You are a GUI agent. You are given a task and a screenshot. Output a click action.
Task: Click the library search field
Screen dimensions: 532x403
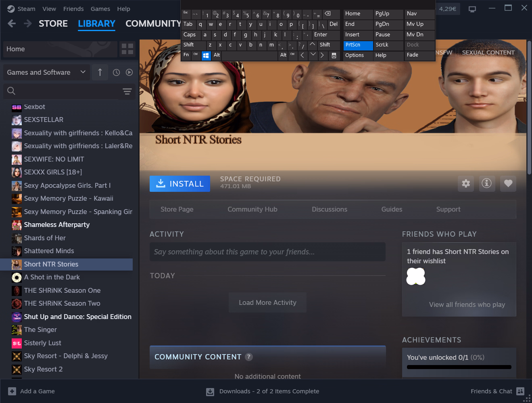coord(69,91)
